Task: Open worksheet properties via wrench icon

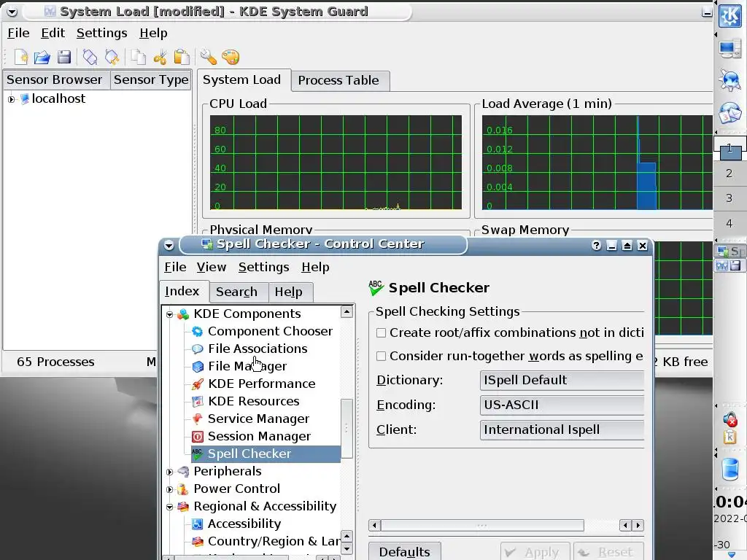Action: coord(208,57)
